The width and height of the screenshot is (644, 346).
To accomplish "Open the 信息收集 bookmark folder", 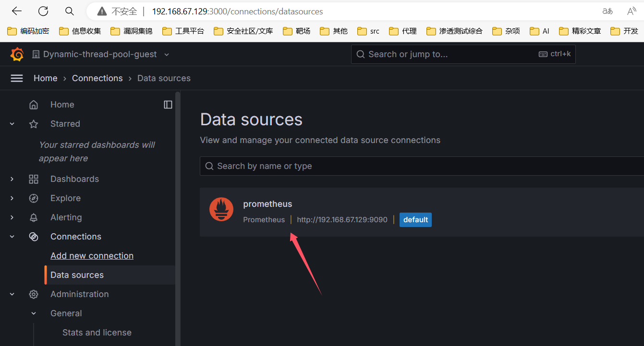I will pyautogui.click(x=80, y=31).
